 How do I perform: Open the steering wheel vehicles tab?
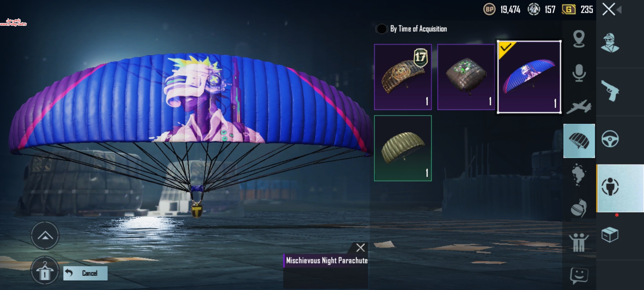(x=610, y=139)
